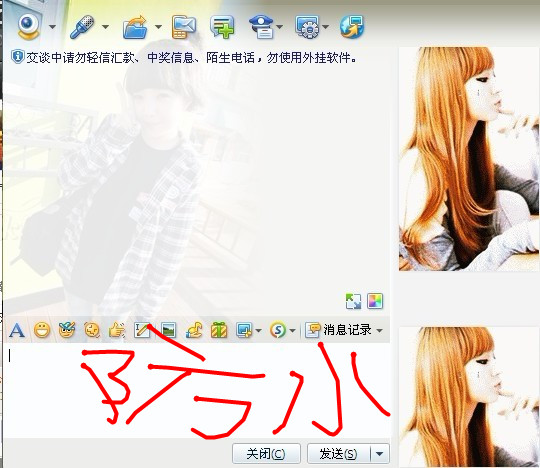Click the report (police hat) icon

point(261,27)
